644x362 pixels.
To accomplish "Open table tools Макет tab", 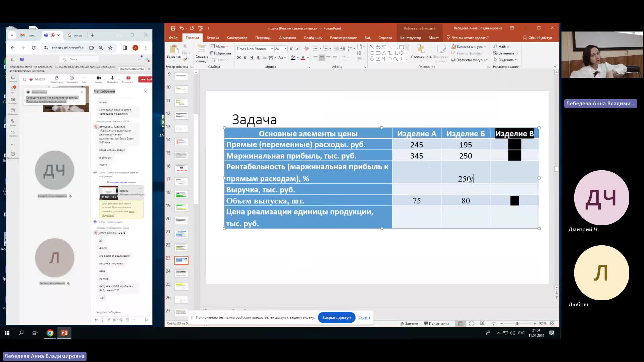I will click(x=433, y=38).
